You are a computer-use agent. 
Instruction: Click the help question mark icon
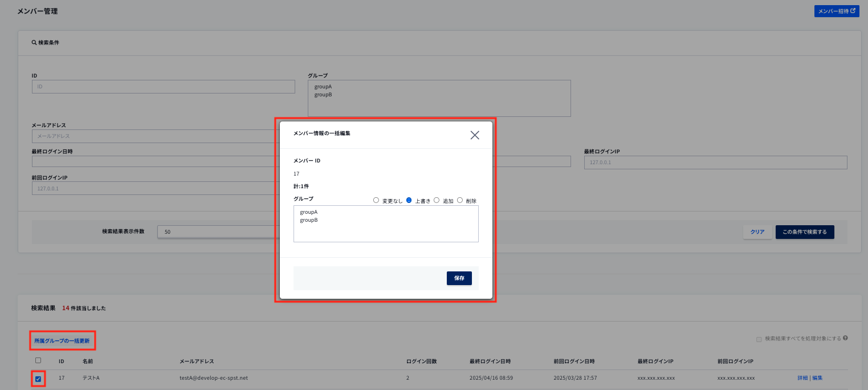pos(845,338)
